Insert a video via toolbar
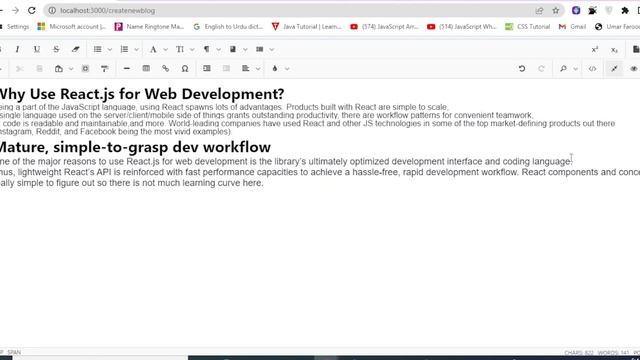 (260, 49)
